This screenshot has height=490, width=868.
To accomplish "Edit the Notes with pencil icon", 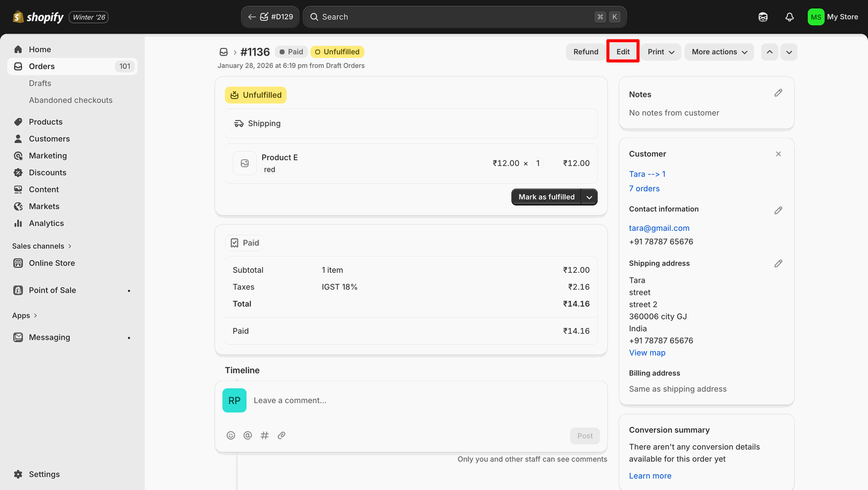I will 778,93.
